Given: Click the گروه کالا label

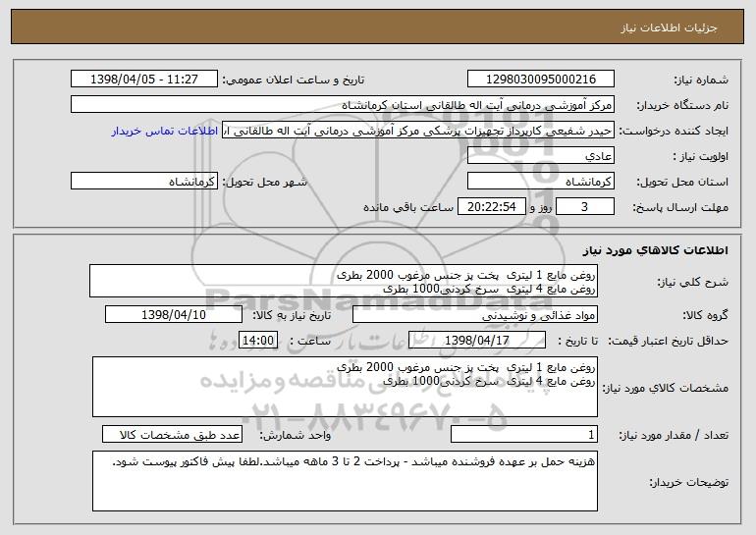Looking at the screenshot, I should pyautogui.click(x=705, y=316).
